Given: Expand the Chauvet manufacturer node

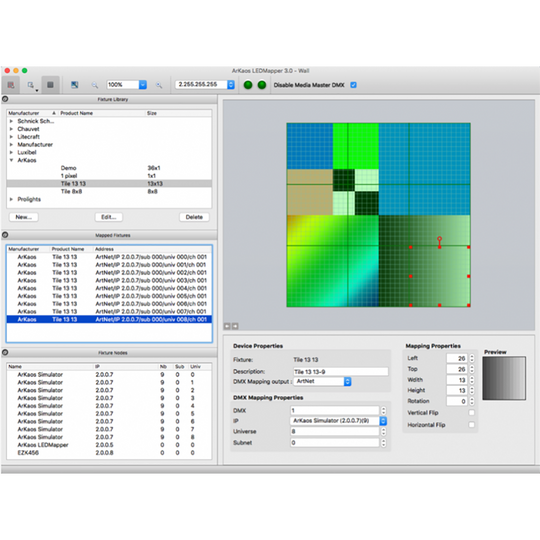Looking at the screenshot, I should click(x=11, y=129).
